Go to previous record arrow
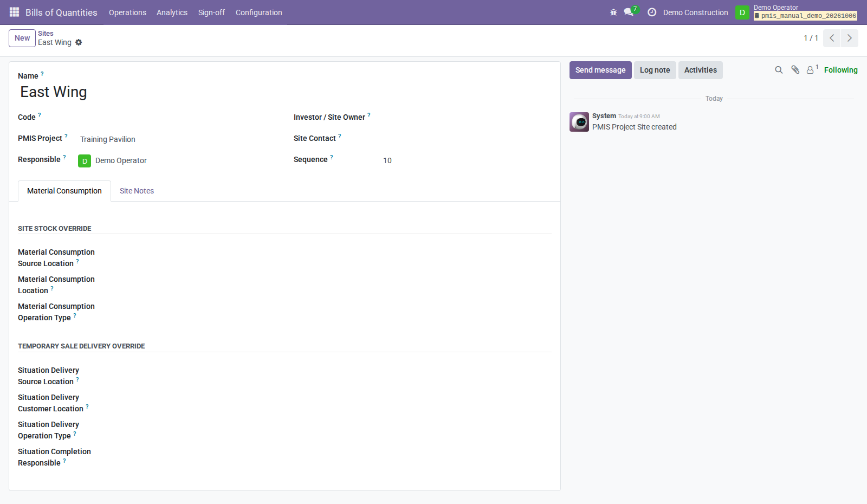The image size is (867, 504). pyautogui.click(x=832, y=38)
